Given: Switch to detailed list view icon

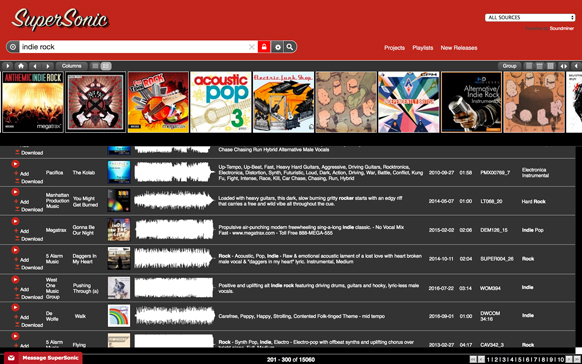Looking at the screenshot, I should pos(106,66).
